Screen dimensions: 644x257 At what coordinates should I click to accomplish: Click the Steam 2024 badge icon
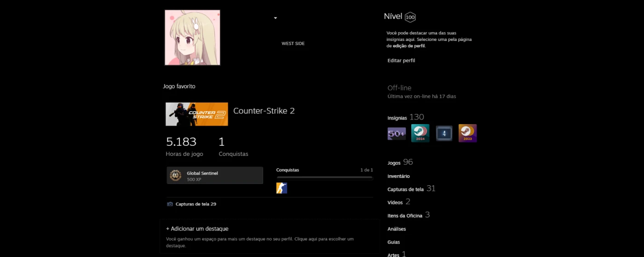pyautogui.click(x=420, y=133)
